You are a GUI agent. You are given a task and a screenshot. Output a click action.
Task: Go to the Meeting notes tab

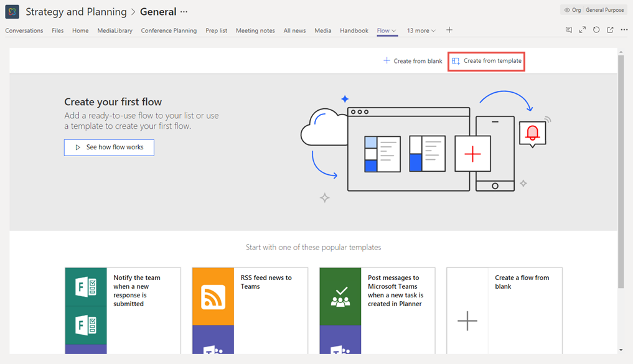pos(255,30)
